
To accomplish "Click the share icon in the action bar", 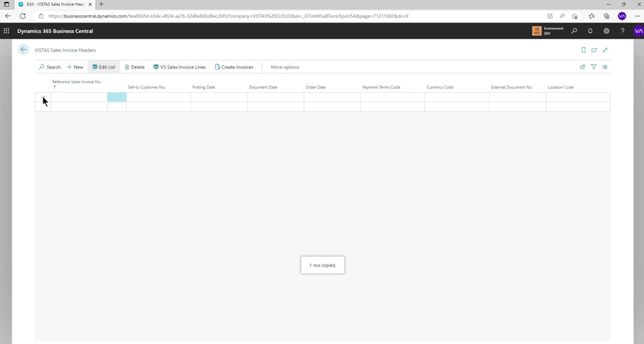I will [583, 67].
